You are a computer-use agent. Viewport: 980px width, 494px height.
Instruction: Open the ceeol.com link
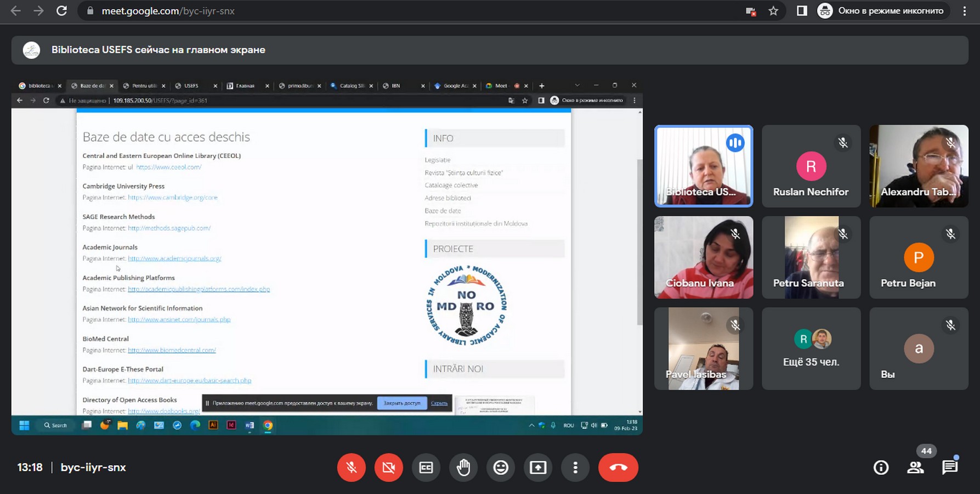pyautogui.click(x=168, y=167)
